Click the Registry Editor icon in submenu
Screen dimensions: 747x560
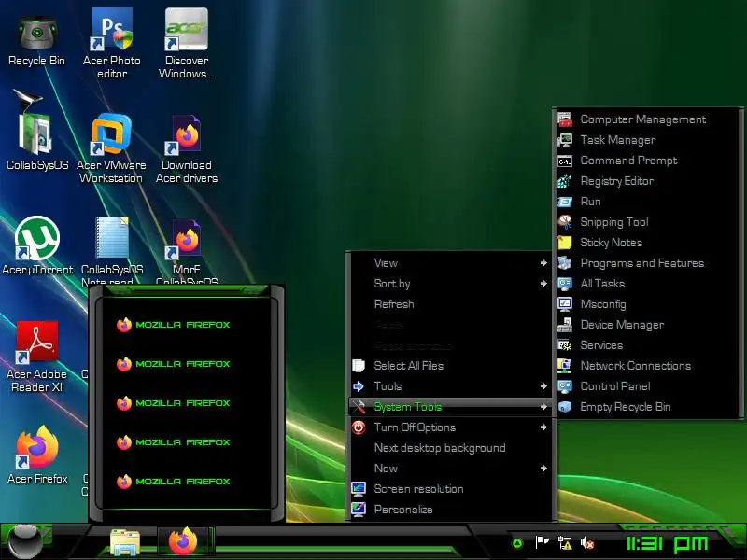pyautogui.click(x=565, y=181)
